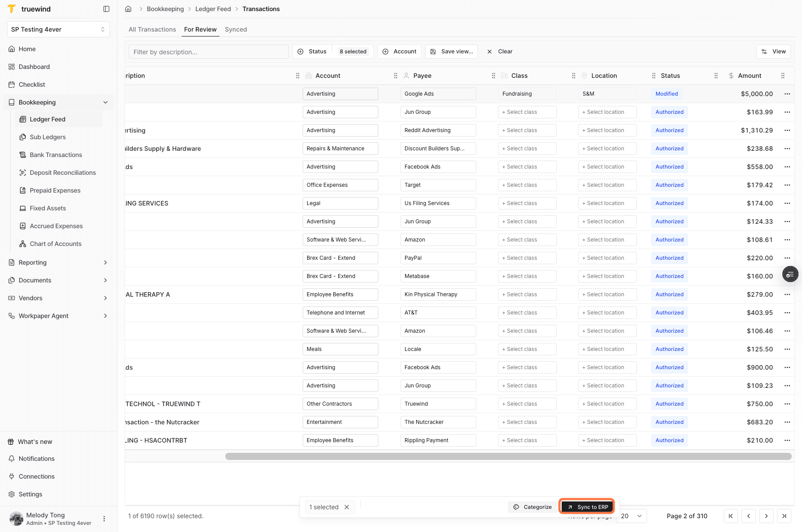This screenshot has height=532, width=802.
Task: Grab the Amount column drag handle
Action: 783,76
